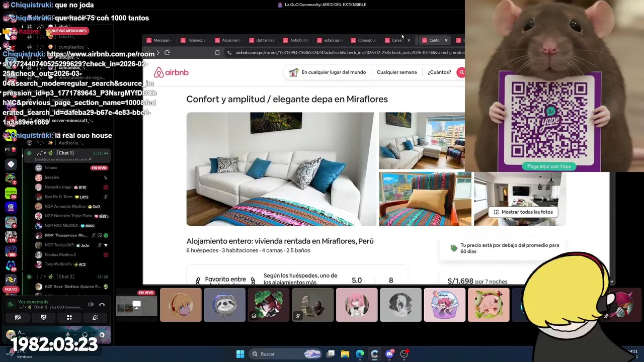The height and width of the screenshot is (362, 644).
Task: Switch to the Comodo browser tab
Action: pyautogui.click(x=364, y=40)
